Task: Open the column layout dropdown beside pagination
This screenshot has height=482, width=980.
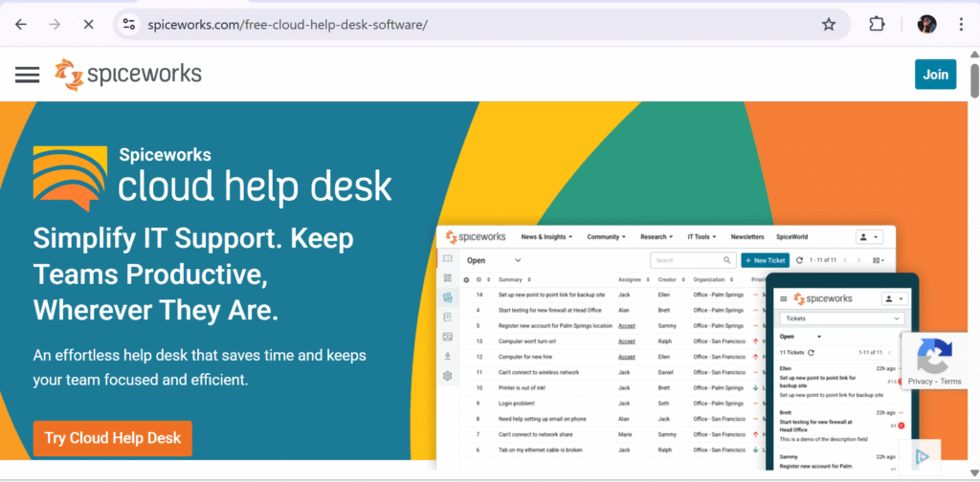Action: click(879, 260)
